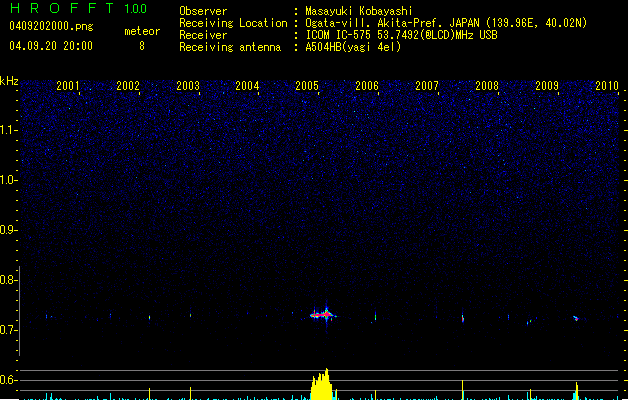The width and height of the screenshot is (629, 400).
Task: Click the 0.9 frequency axis label
Action: coord(9,230)
